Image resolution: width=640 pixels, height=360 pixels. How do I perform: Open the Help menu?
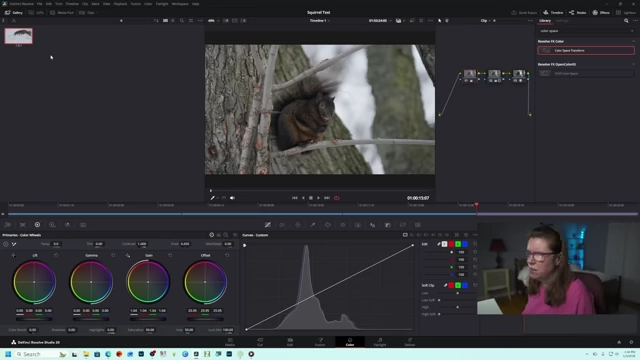196,4
